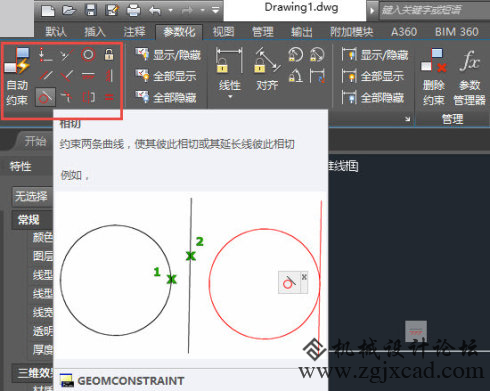The width and height of the screenshot is (491, 392).
Task: Switch to the 输出 ribbon tab
Action: tap(302, 32)
